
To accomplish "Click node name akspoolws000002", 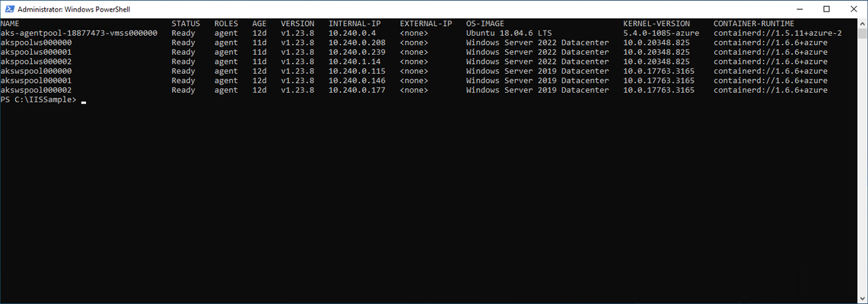I will pyautogui.click(x=36, y=62).
